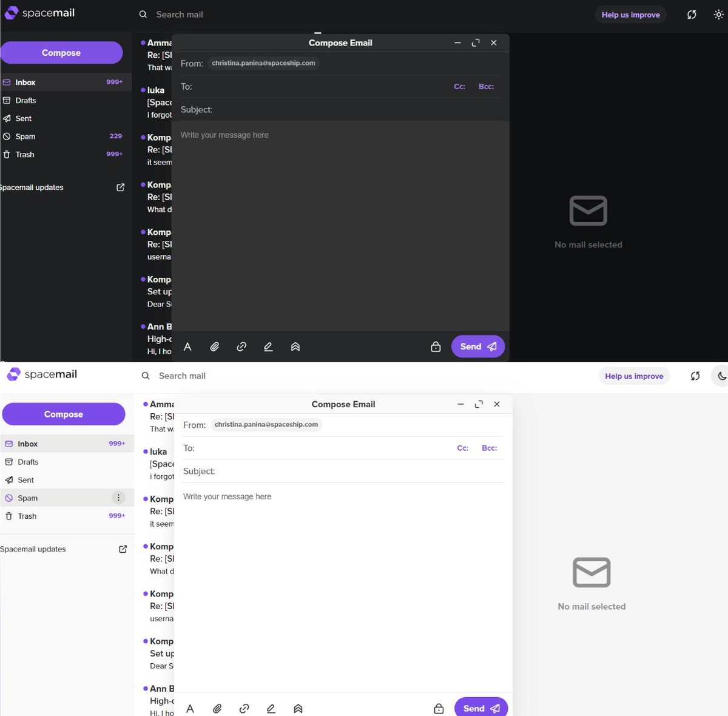
Task: Refresh mailbox using dark theme sync icon
Action: pos(692,15)
